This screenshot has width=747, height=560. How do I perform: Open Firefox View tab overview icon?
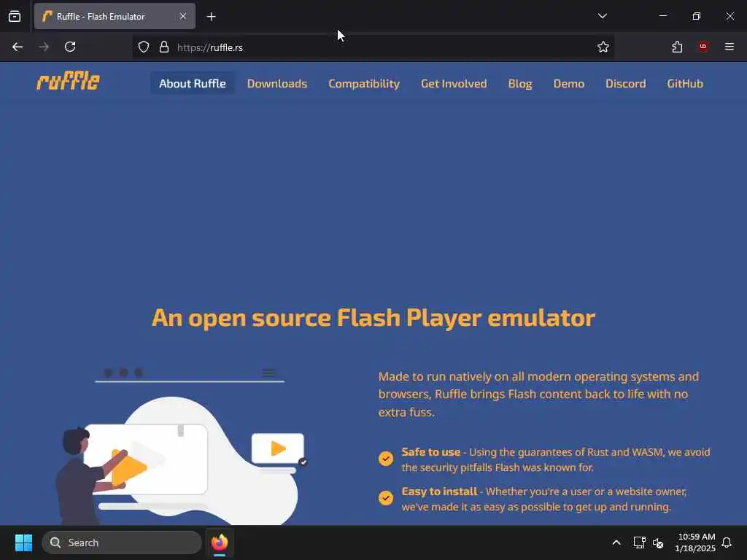15,16
